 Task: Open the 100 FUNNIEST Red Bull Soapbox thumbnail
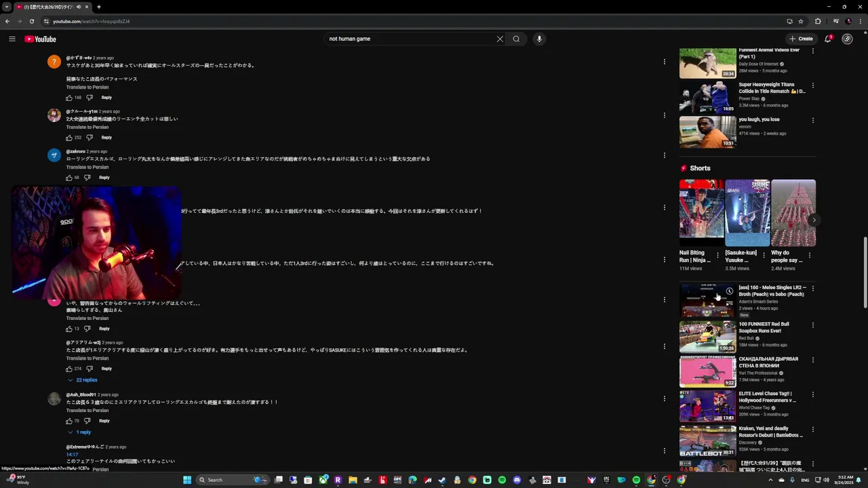pyautogui.click(x=707, y=337)
